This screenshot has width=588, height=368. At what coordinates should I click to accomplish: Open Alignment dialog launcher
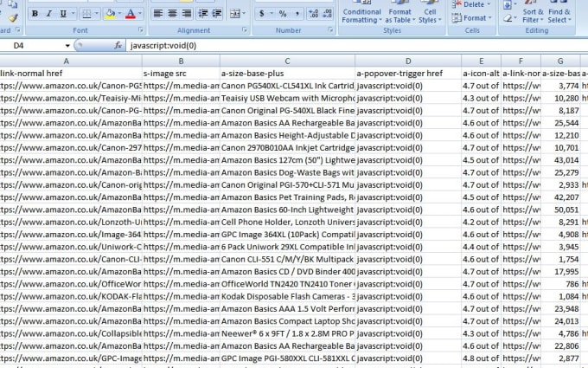245,29
